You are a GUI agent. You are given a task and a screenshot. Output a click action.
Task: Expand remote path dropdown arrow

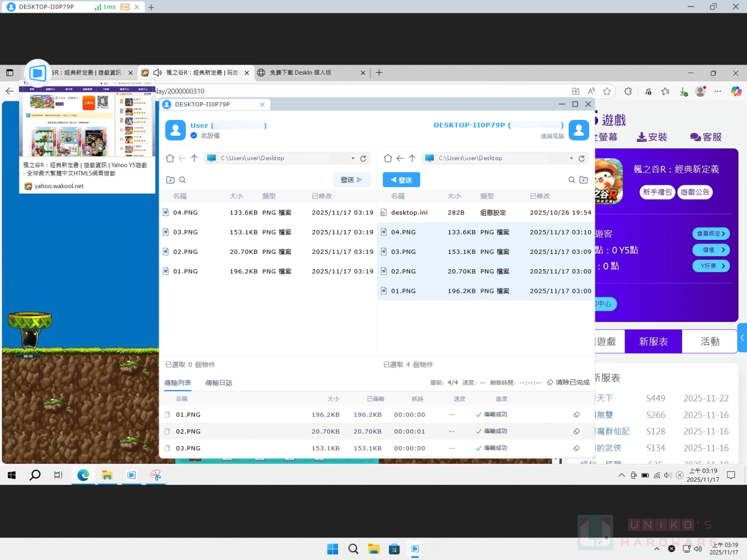pos(571,158)
